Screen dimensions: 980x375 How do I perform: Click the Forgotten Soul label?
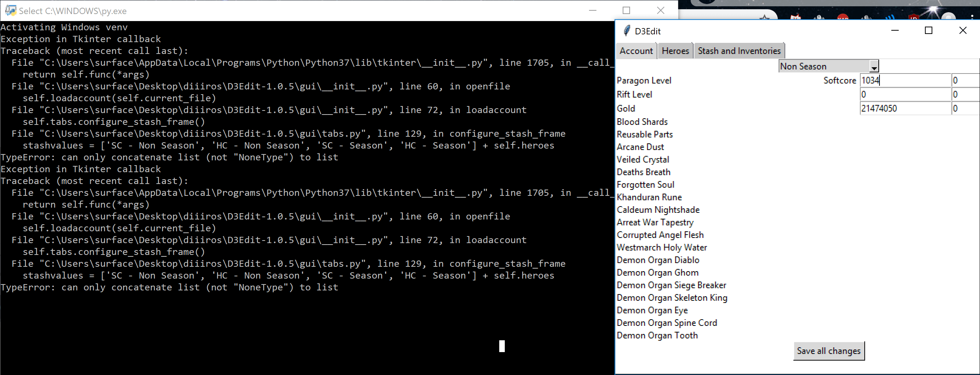[x=645, y=184]
